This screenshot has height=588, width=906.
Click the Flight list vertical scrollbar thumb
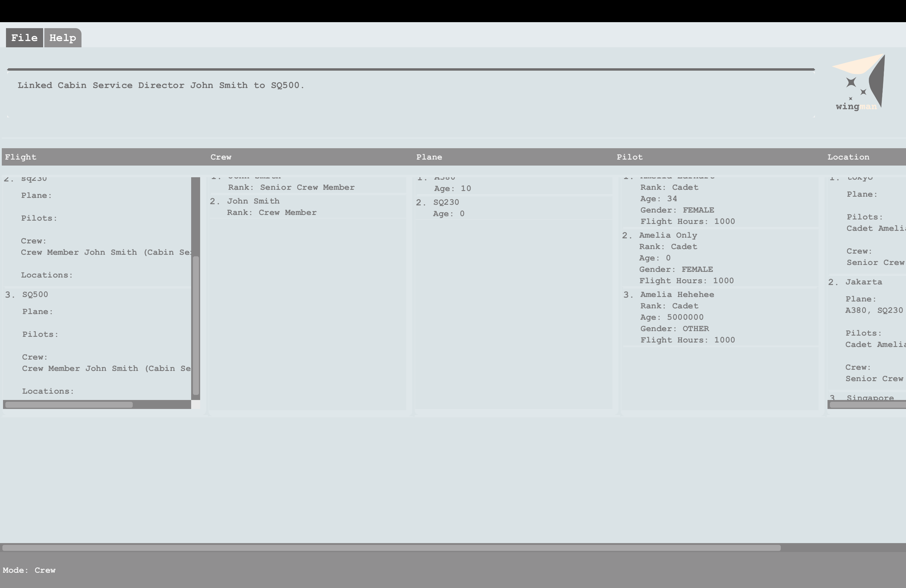(196, 325)
